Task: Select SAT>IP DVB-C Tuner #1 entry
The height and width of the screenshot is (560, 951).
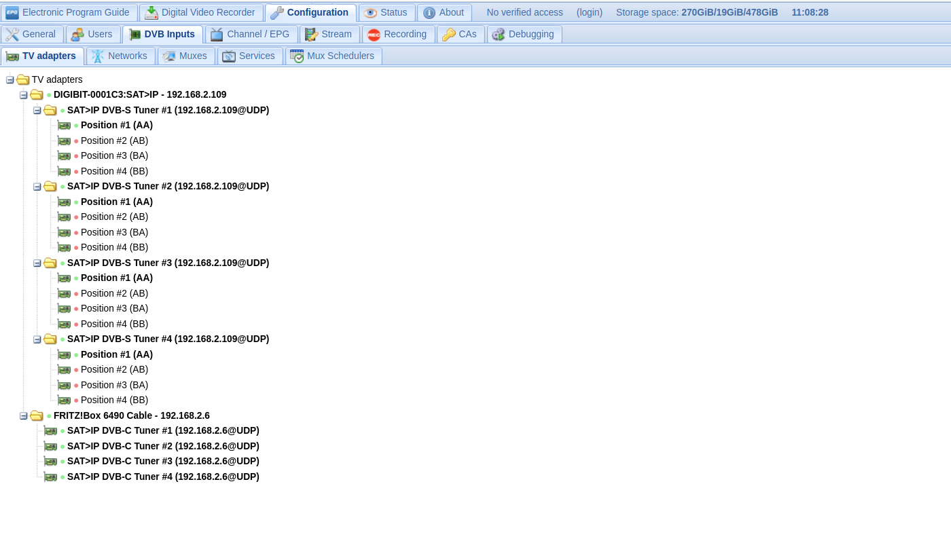Action: pos(163,430)
